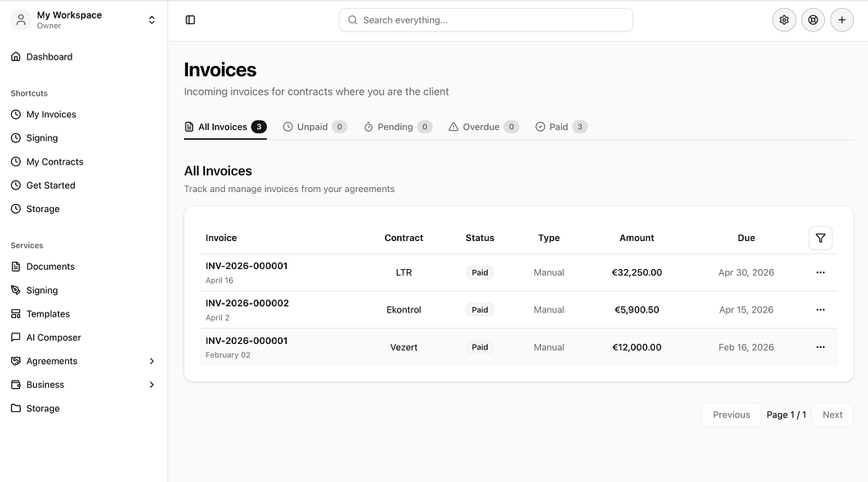Viewport: 868px width, 482px height.
Task: Switch to the Unpaid tab
Action: pos(315,127)
